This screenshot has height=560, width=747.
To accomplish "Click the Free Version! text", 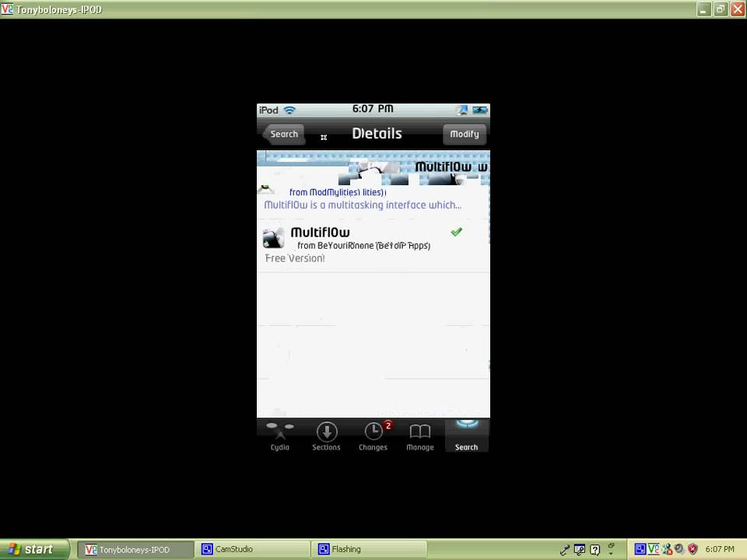I will tap(295, 258).
